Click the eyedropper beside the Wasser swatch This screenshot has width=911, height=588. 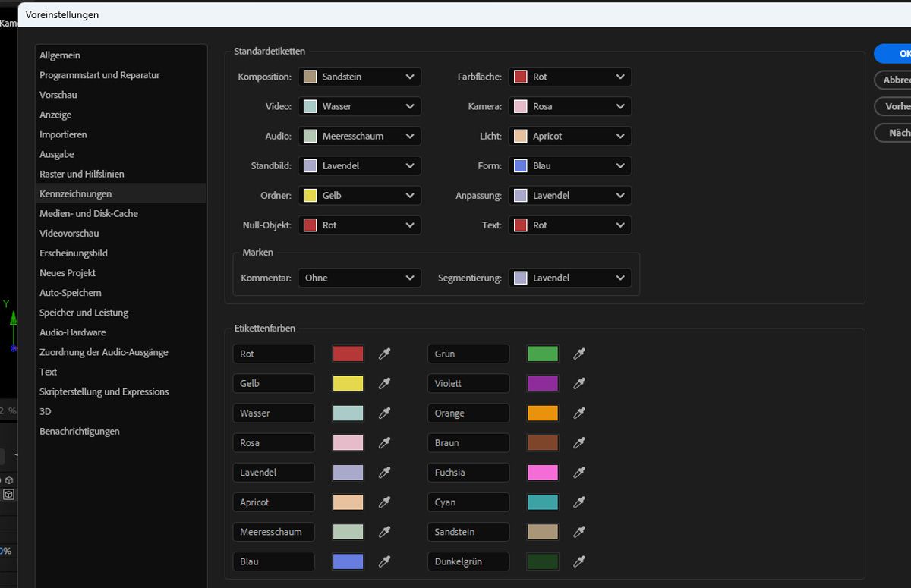[385, 413]
